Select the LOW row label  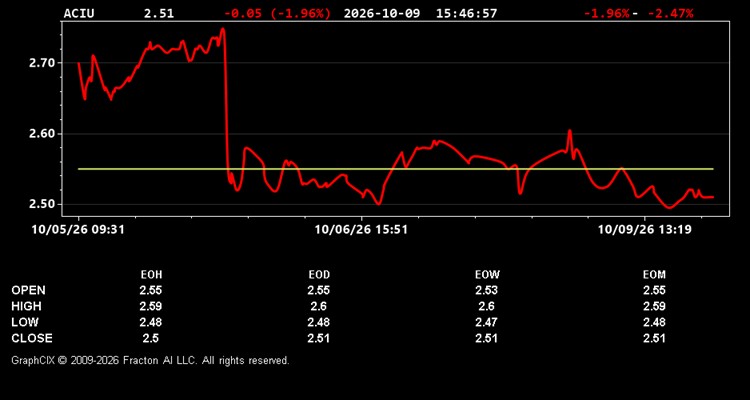coord(25,322)
